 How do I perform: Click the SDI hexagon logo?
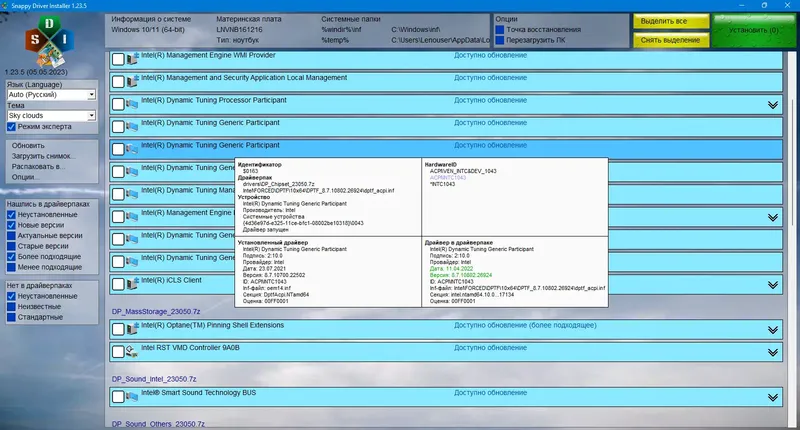click(49, 41)
